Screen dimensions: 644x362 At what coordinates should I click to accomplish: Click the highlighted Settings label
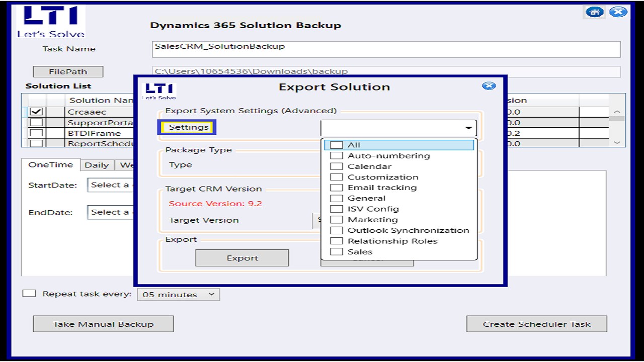pos(188,127)
